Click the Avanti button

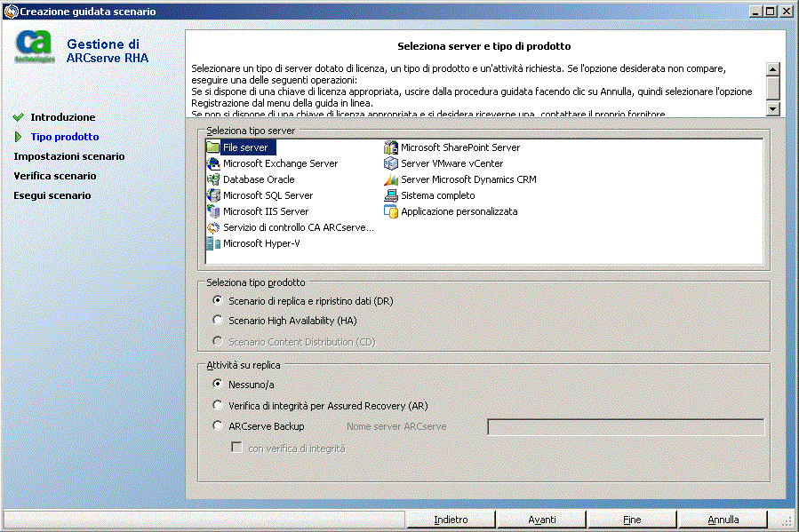[x=541, y=520]
